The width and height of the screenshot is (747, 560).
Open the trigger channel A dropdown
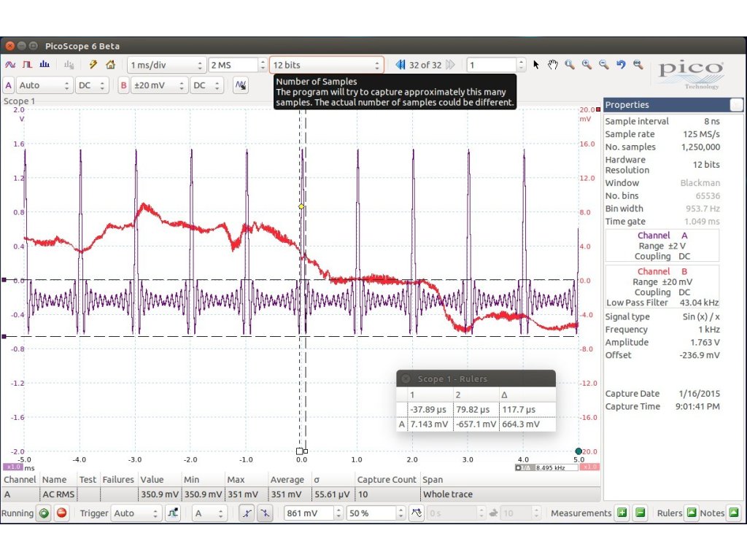click(x=209, y=513)
